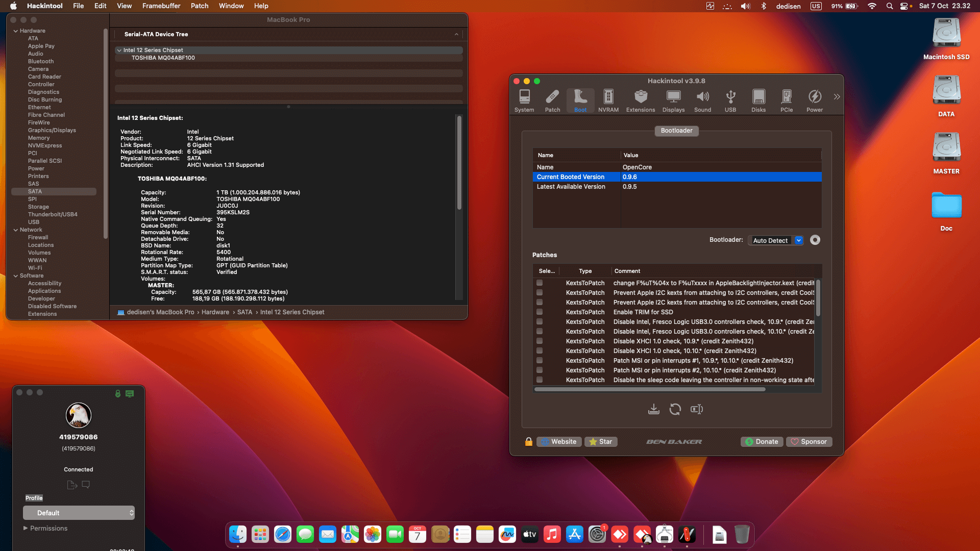
Task: Open the Patch menu in the menu bar
Action: tap(199, 6)
